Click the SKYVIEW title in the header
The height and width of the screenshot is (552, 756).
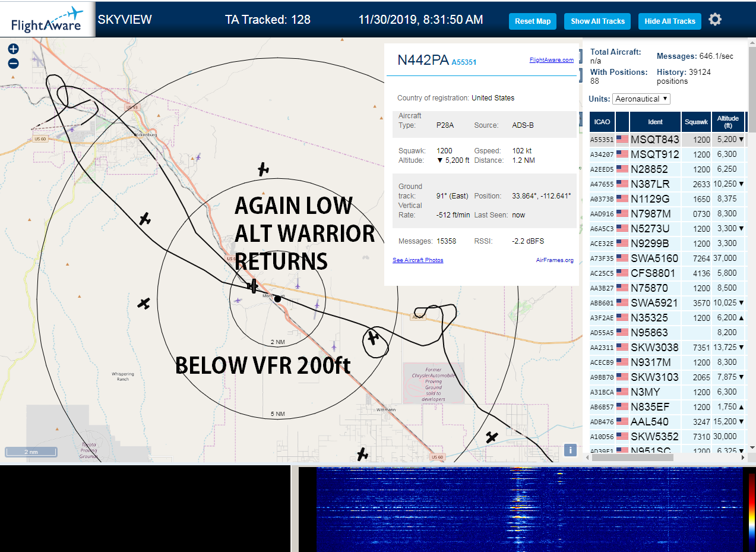tap(125, 20)
